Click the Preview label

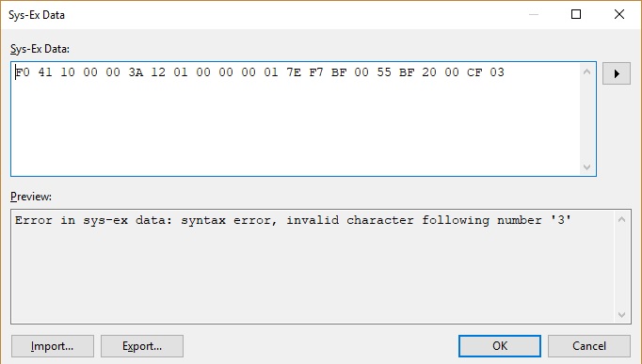coord(31,197)
